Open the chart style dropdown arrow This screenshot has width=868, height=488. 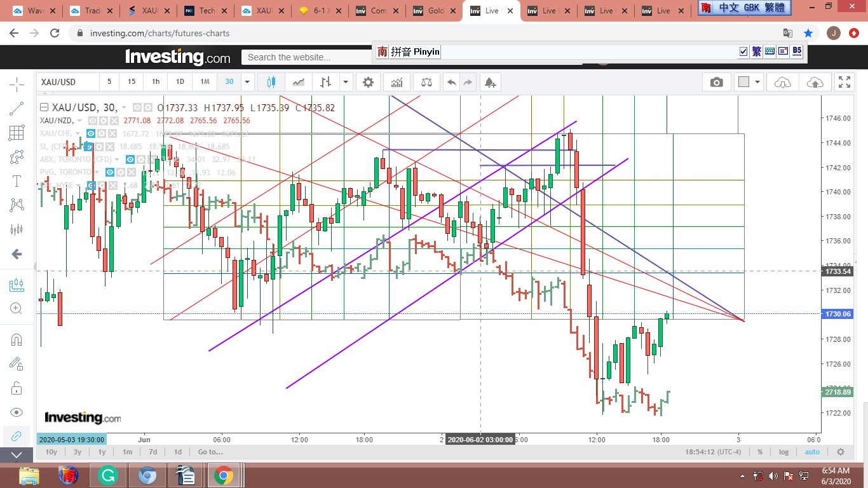coord(346,82)
